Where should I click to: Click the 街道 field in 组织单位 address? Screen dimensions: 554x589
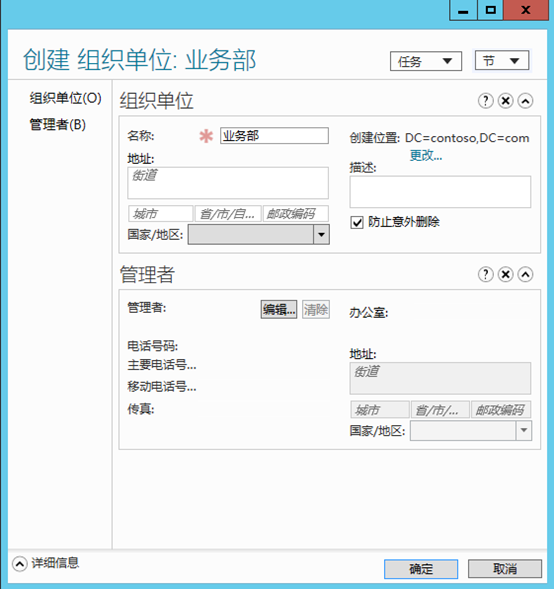tap(228, 183)
